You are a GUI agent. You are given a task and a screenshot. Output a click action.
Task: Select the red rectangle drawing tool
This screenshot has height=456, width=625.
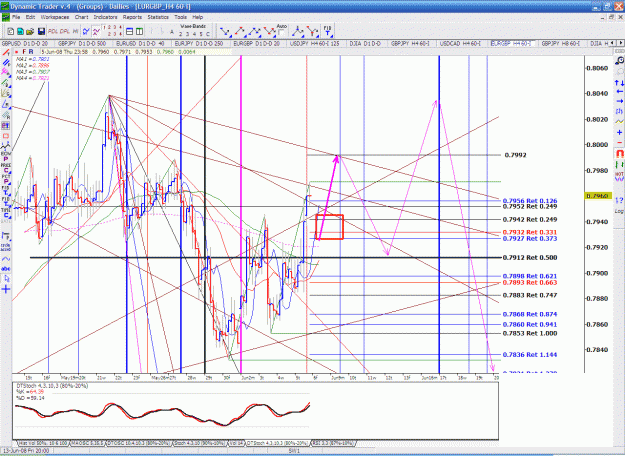tap(6, 136)
